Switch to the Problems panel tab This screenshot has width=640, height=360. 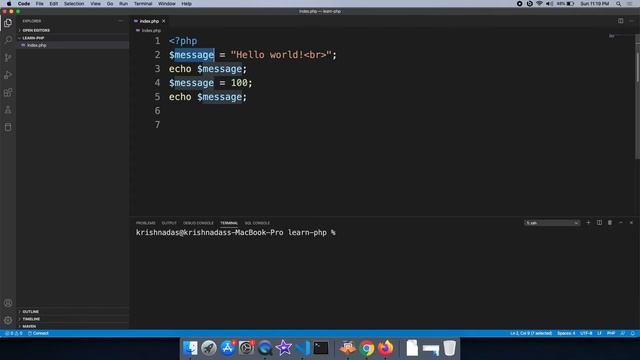[x=146, y=223]
